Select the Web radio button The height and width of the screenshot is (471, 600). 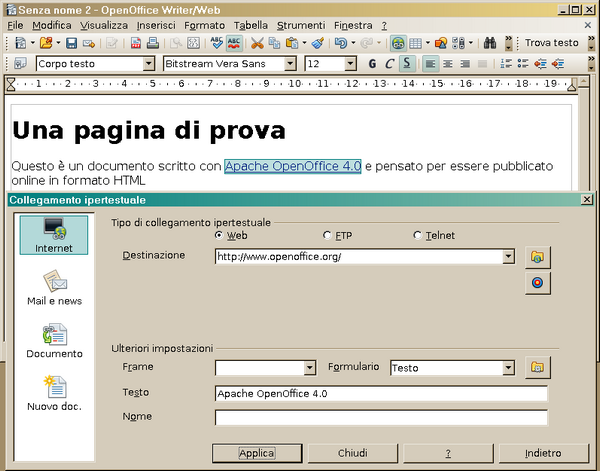[x=220, y=236]
